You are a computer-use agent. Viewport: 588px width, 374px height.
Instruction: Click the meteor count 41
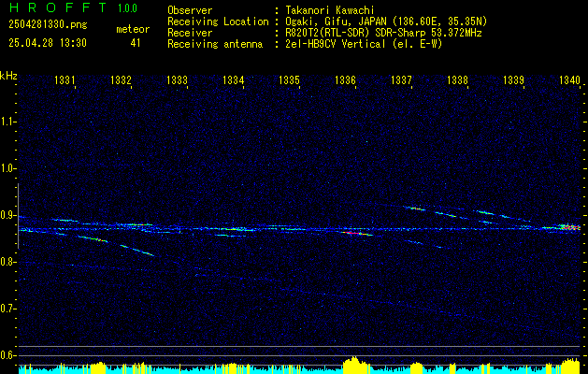136,43
